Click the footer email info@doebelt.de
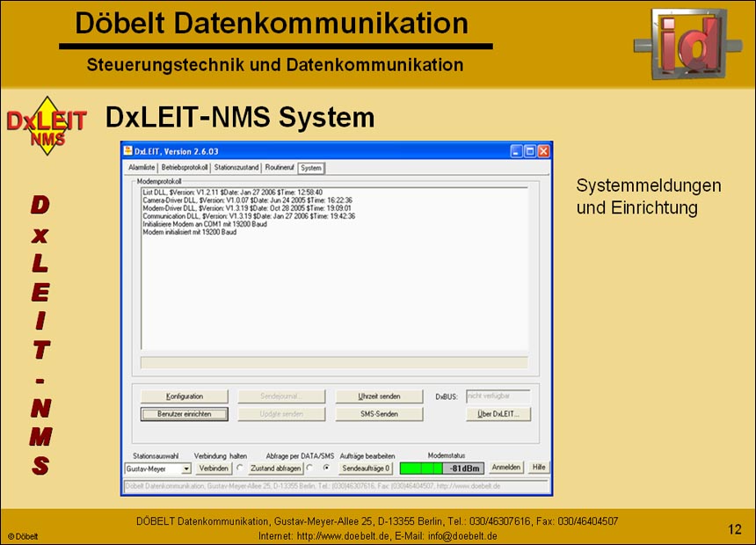The image size is (756, 545). pyautogui.click(x=462, y=536)
